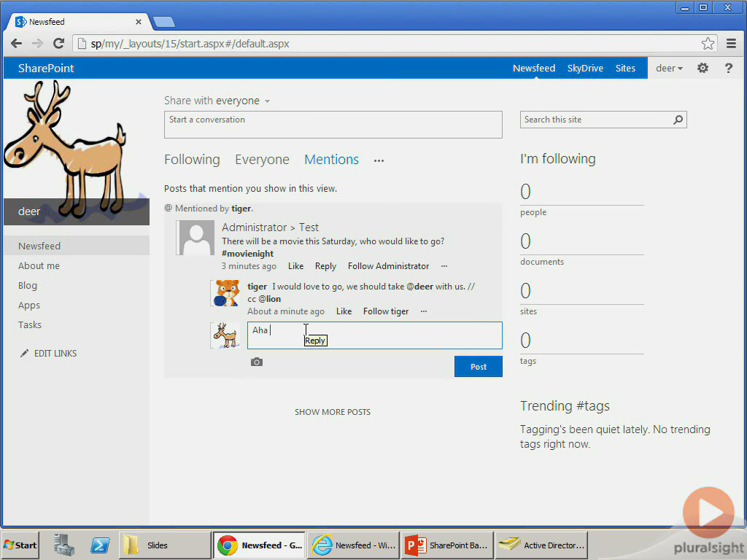747x560 pixels.
Task: Like the Administrator post
Action: pyautogui.click(x=296, y=266)
